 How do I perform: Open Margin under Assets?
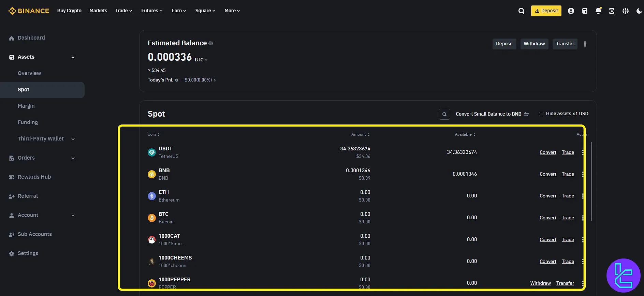click(26, 106)
